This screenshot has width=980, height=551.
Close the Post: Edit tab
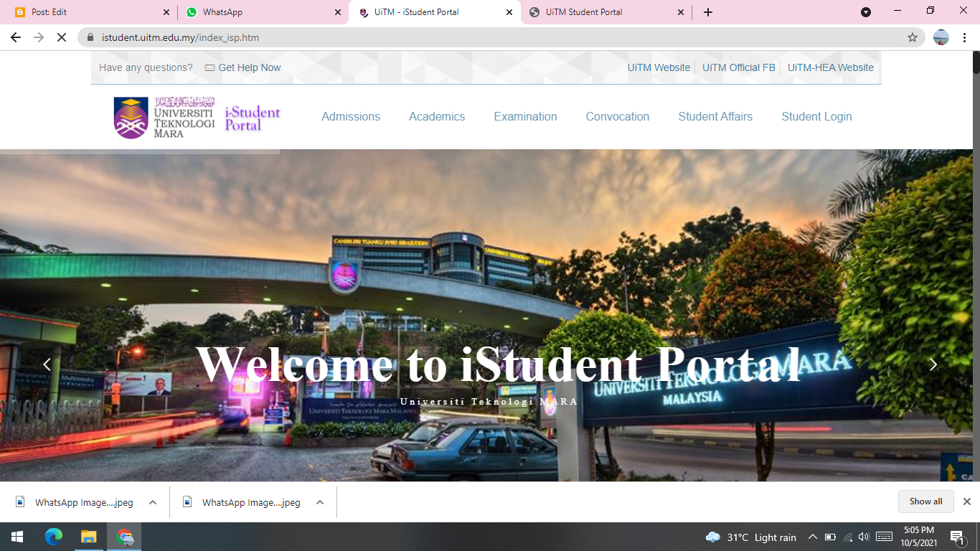pos(166,12)
